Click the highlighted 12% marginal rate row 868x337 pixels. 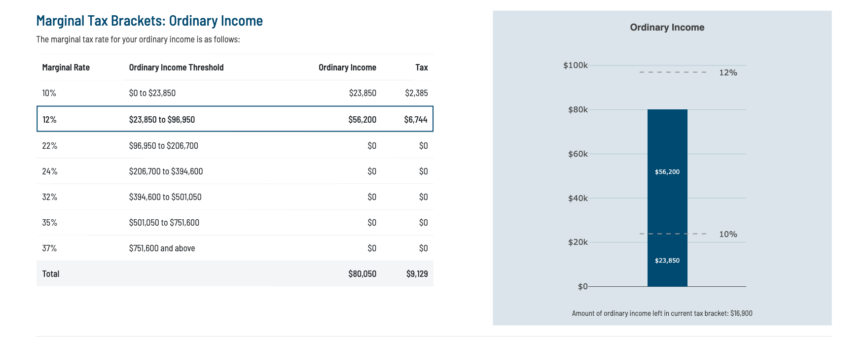(x=235, y=119)
